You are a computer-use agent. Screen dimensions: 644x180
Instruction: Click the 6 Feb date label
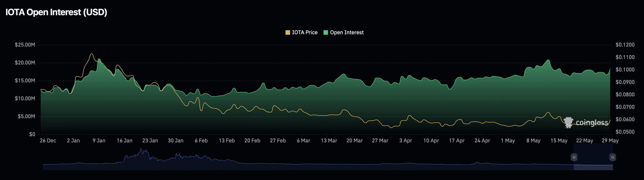pyautogui.click(x=201, y=141)
